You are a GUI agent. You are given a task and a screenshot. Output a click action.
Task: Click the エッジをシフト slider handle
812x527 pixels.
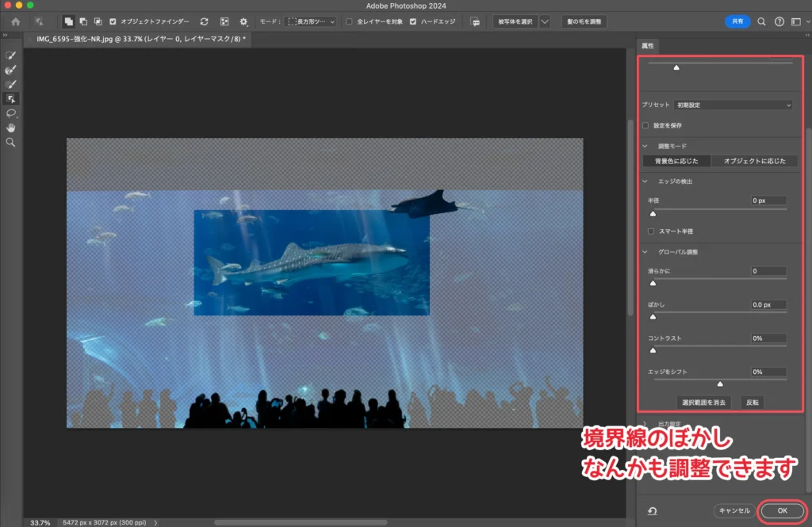(720, 384)
